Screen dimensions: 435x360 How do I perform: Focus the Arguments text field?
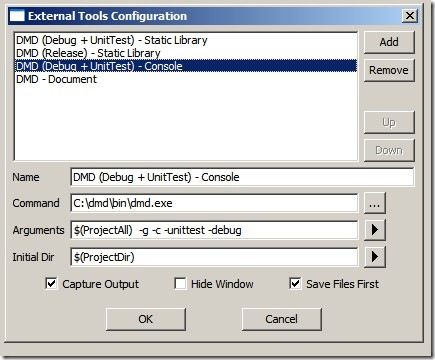coord(214,230)
